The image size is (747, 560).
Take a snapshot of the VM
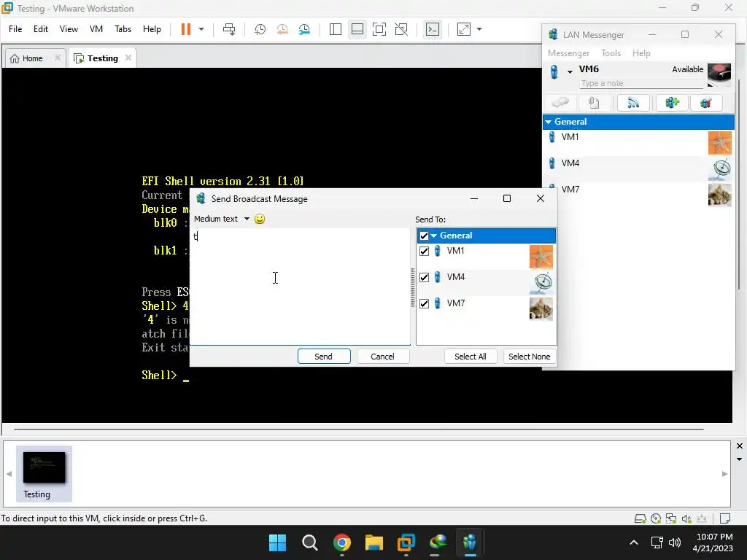[260, 29]
